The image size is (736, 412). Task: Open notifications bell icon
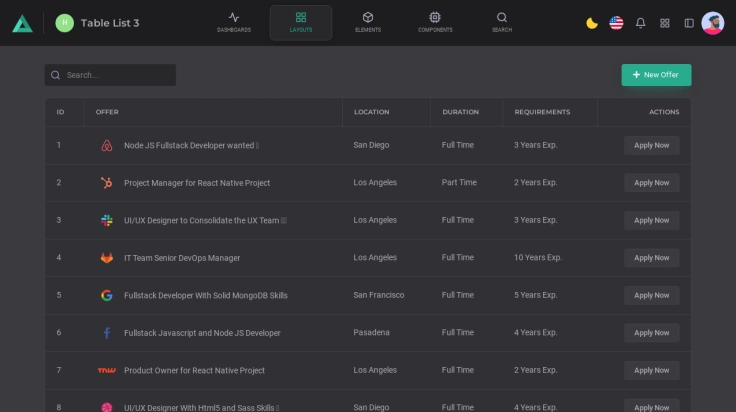coord(641,23)
